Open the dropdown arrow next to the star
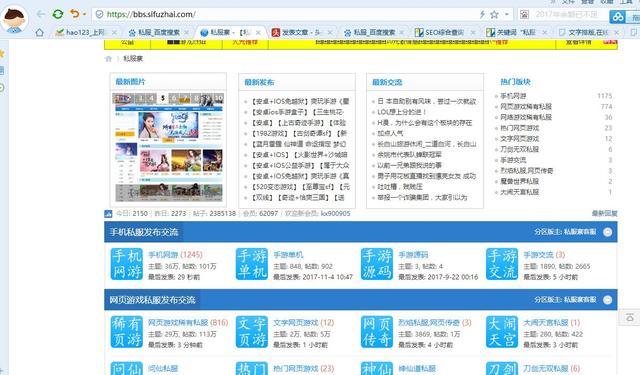 coord(507,14)
